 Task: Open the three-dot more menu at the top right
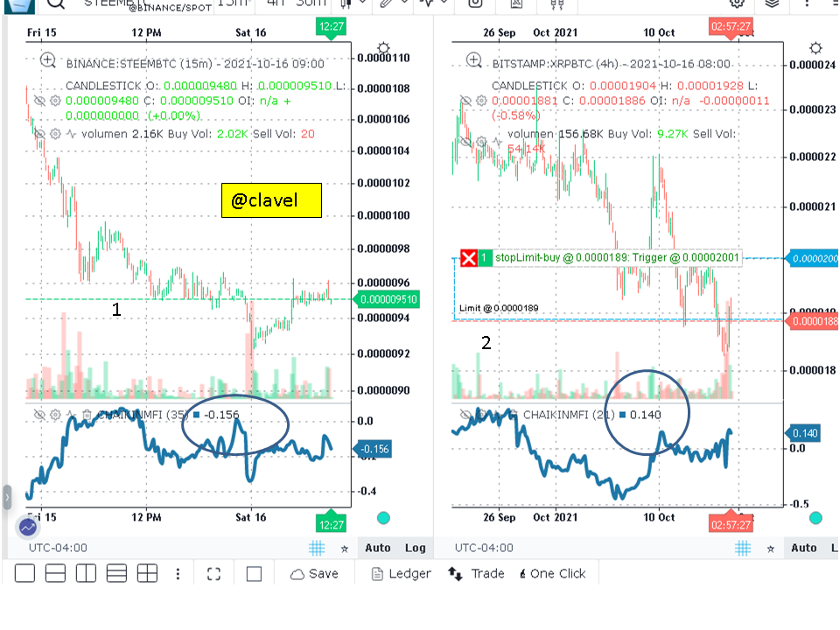click(x=807, y=3)
